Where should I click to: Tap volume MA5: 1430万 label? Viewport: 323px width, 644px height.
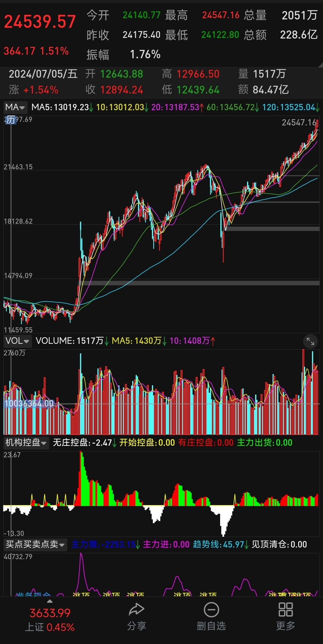pos(139,341)
